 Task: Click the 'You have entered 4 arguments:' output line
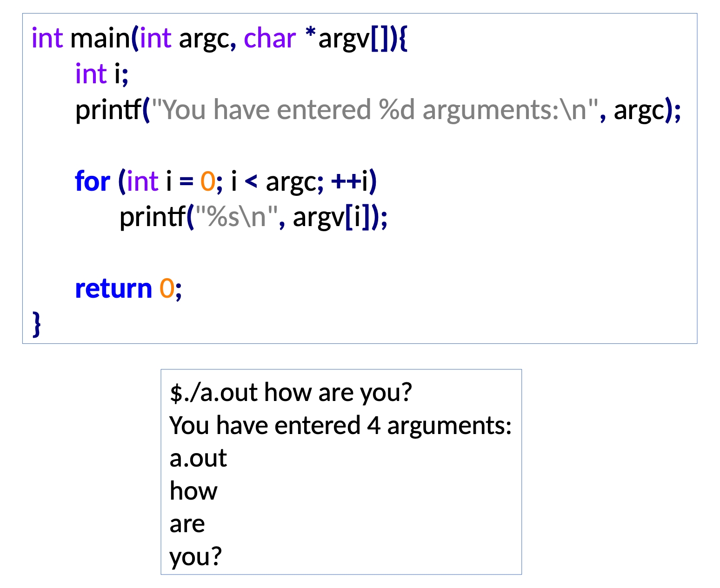pyautogui.click(x=340, y=425)
